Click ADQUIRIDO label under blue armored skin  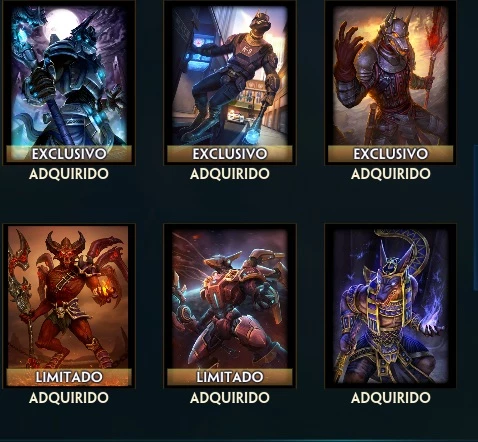tap(69, 174)
